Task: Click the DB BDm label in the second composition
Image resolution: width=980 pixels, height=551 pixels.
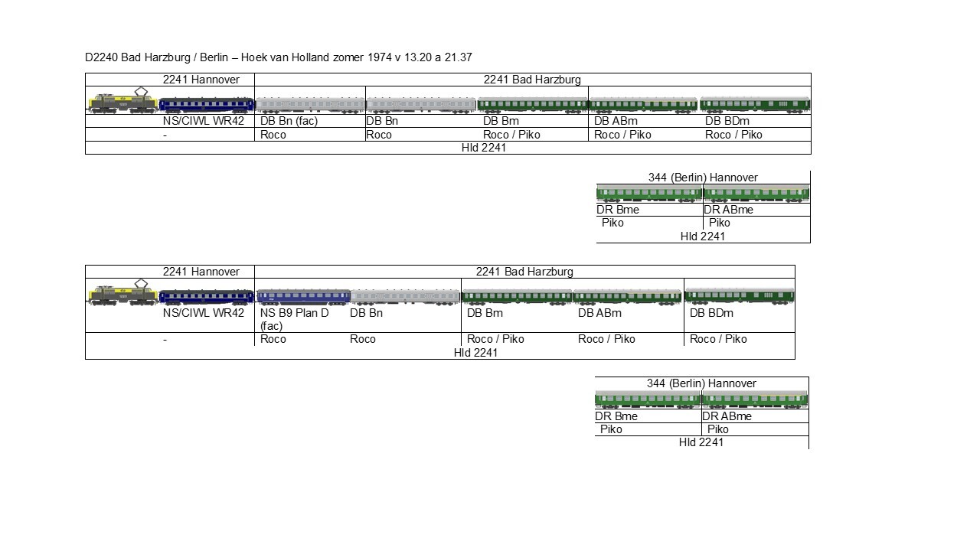Action: click(x=711, y=313)
